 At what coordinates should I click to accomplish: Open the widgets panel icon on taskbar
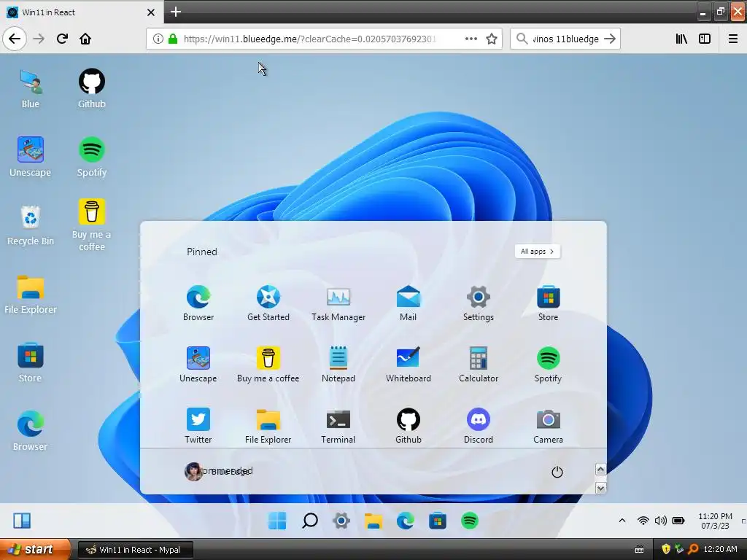tap(22, 521)
